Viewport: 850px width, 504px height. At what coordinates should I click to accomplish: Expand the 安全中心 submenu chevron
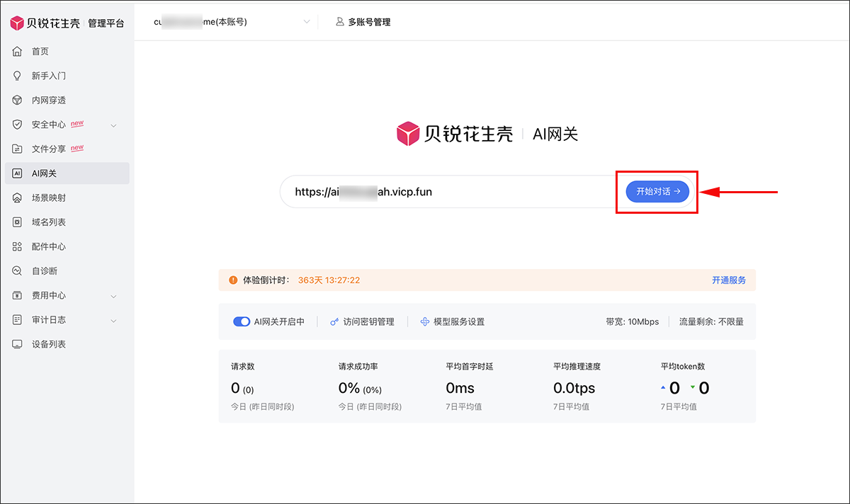(x=114, y=125)
